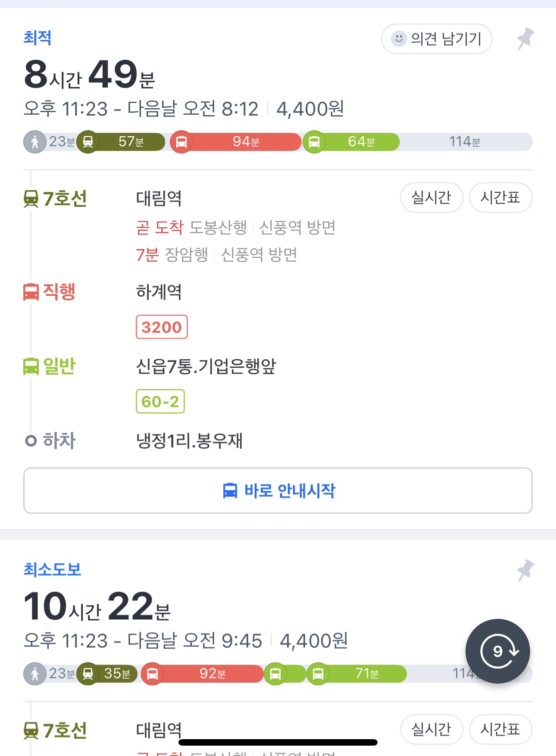The width and height of the screenshot is (556, 756).
Task: Open 실시간 for second route 대림역
Action: point(431,729)
